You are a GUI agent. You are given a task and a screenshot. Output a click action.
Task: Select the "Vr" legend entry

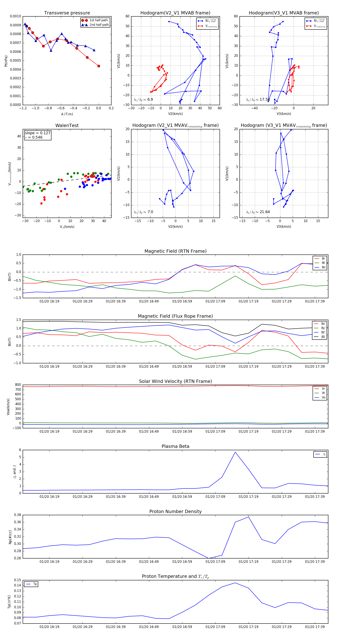pos(320,389)
